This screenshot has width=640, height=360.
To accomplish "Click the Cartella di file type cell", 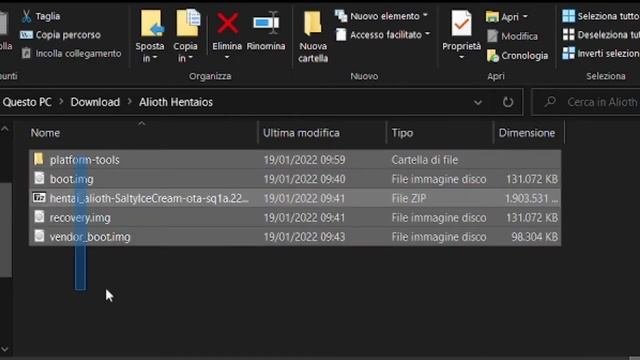I will click(x=424, y=160).
